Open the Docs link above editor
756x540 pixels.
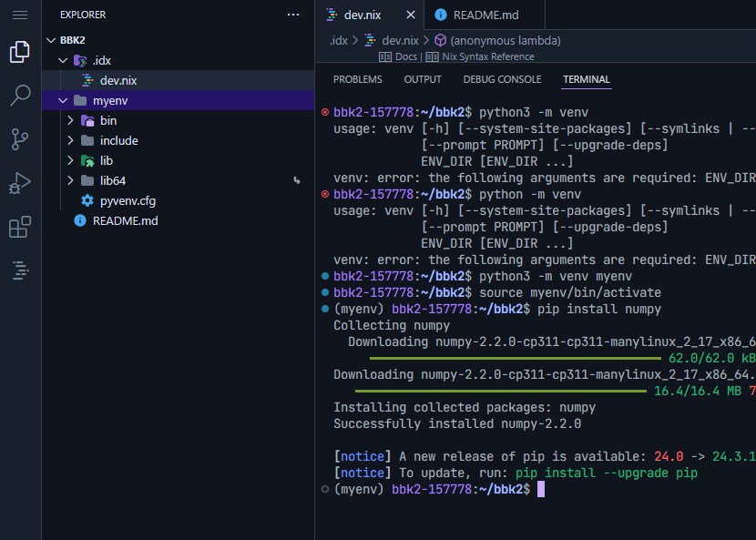[x=406, y=56]
